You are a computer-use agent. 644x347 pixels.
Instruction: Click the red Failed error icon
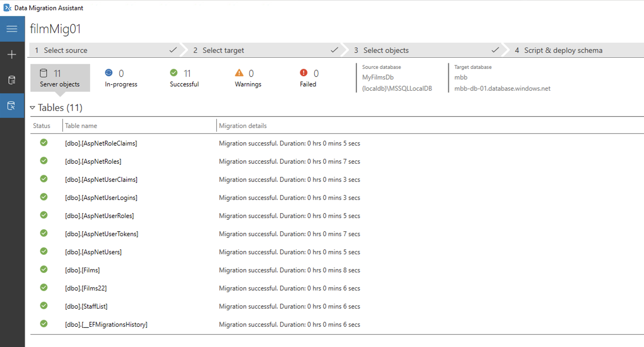point(303,72)
